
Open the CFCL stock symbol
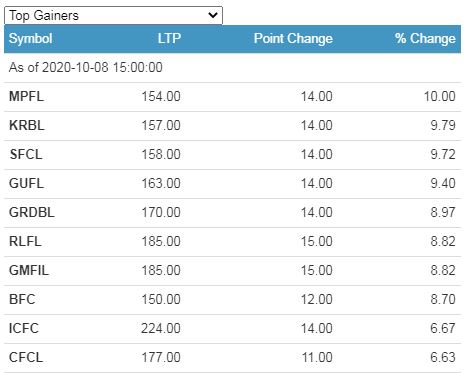(26, 357)
